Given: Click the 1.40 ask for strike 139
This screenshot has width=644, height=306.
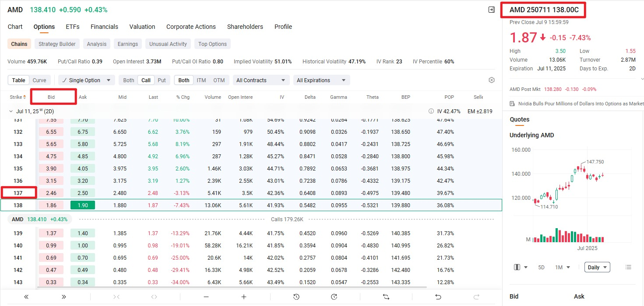Looking at the screenshot, I should (x=83, y=233).
